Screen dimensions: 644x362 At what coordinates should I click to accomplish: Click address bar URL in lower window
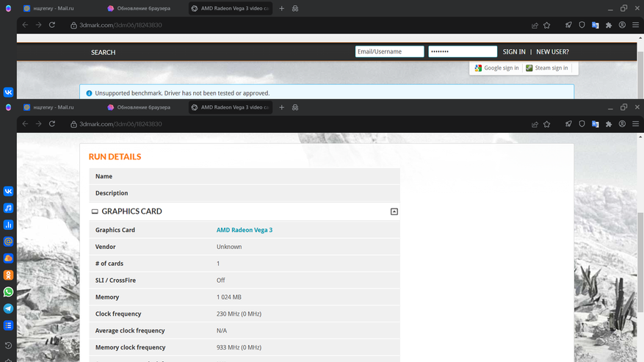click(x=120, y=124)
